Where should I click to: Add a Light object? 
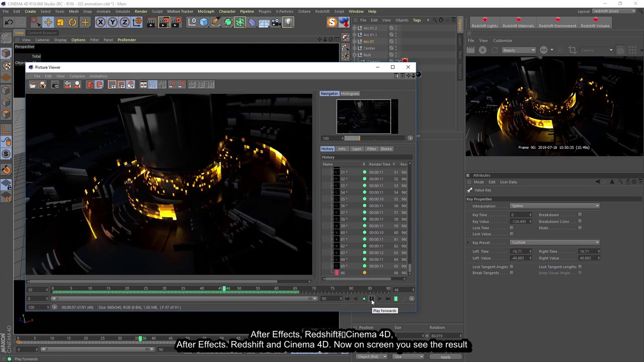(288, 22)
